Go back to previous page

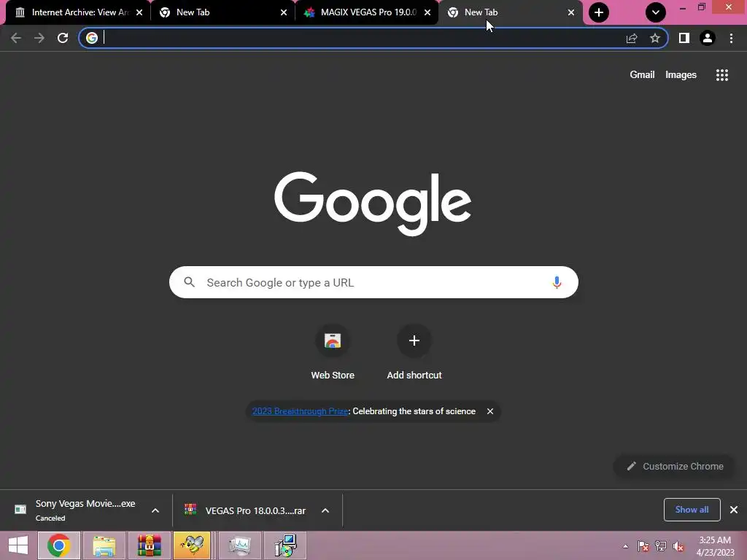tap(16, 38)
